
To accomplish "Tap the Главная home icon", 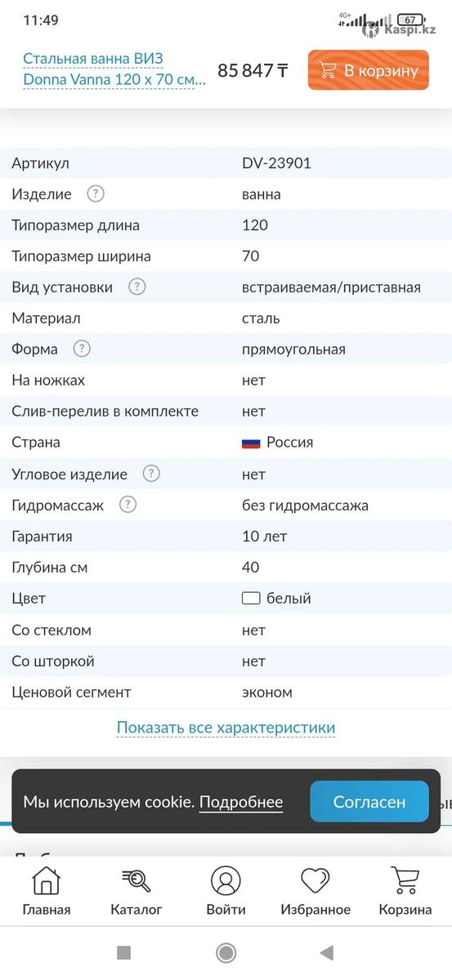I will pyautogui.click(x=46, y=880).
